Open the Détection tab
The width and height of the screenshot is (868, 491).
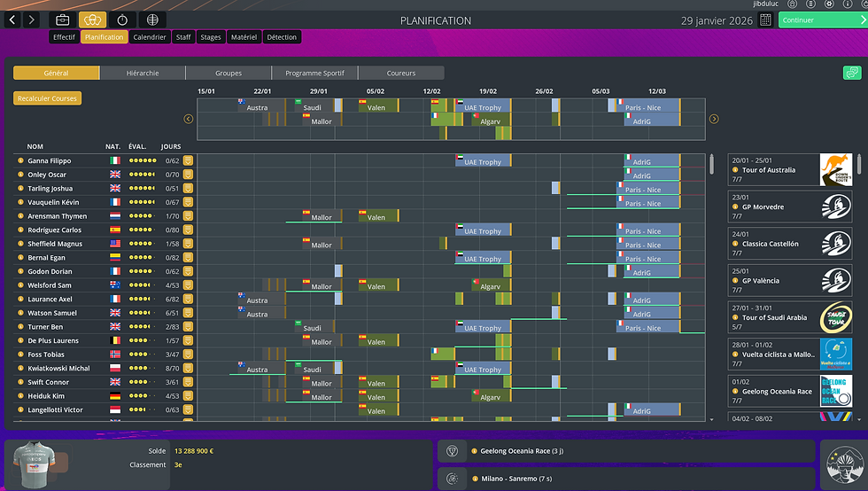pyautogui.click(x=282, y=37)
